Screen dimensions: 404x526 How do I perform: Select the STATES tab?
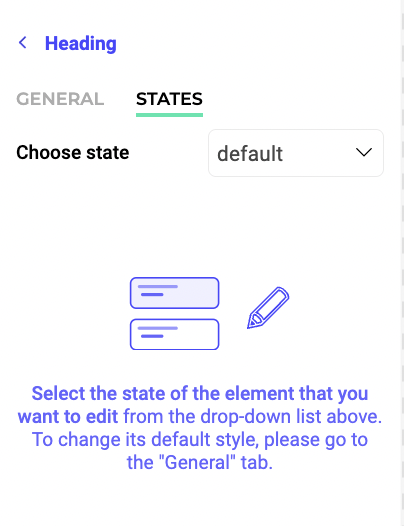point(169,99)
